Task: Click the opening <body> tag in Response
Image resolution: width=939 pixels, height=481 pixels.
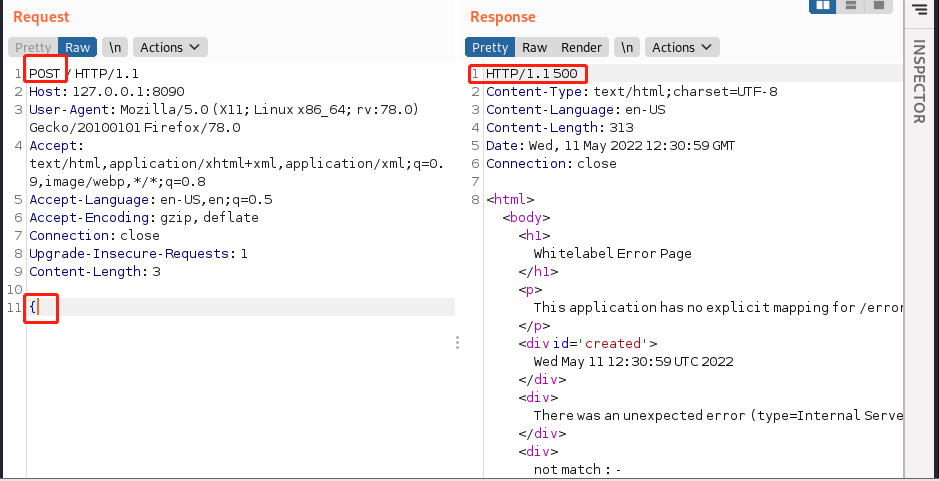Action: click(x=526, y=217)
